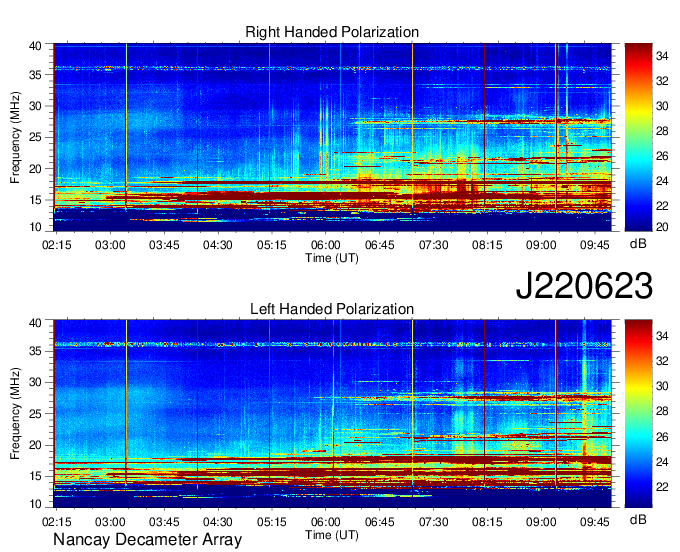Image resolution: width=680 pixels, height=552 pixels.
Task: Click the 07:30 time tick of Left Handed plot
Action: 433,521
